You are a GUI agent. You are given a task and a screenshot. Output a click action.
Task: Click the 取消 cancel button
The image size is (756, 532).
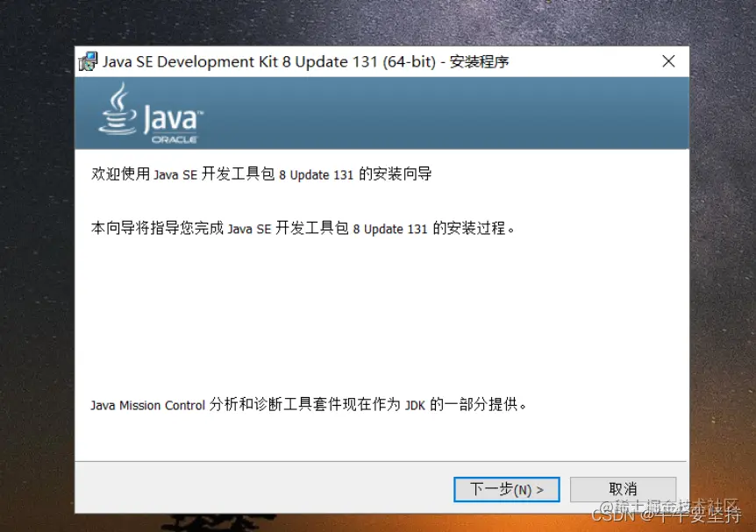(623, 489)
